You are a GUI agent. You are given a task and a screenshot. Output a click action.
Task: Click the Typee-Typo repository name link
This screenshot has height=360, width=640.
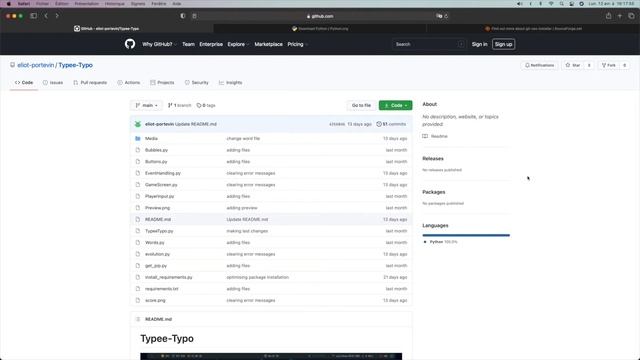pyautogui.click(x=76, y=65)
